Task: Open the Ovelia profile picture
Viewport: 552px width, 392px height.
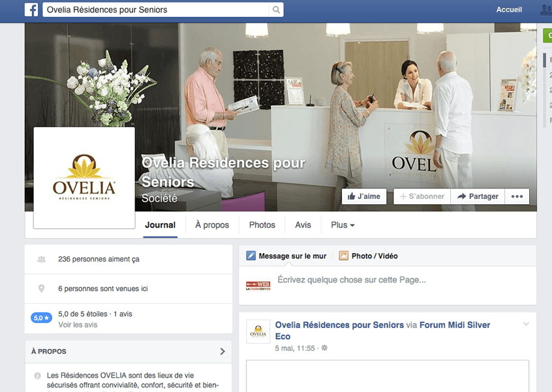Action: pyautogui.click(x=84, y=178)
